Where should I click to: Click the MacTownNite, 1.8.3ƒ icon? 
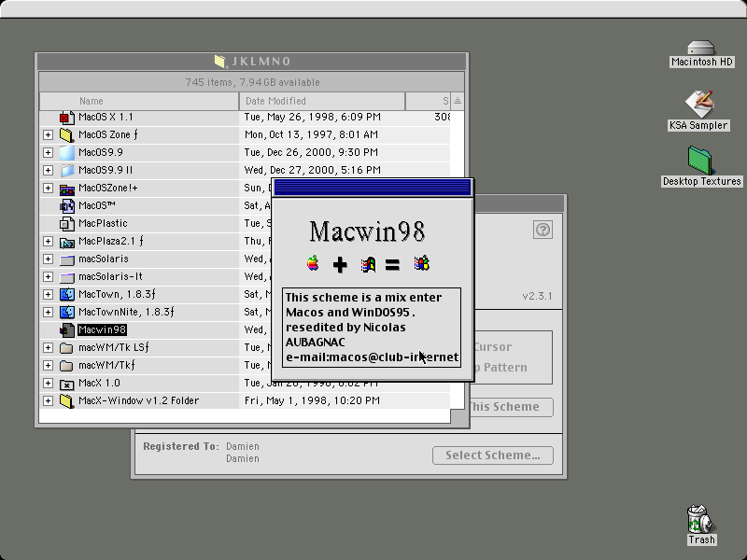click(66, 312)
